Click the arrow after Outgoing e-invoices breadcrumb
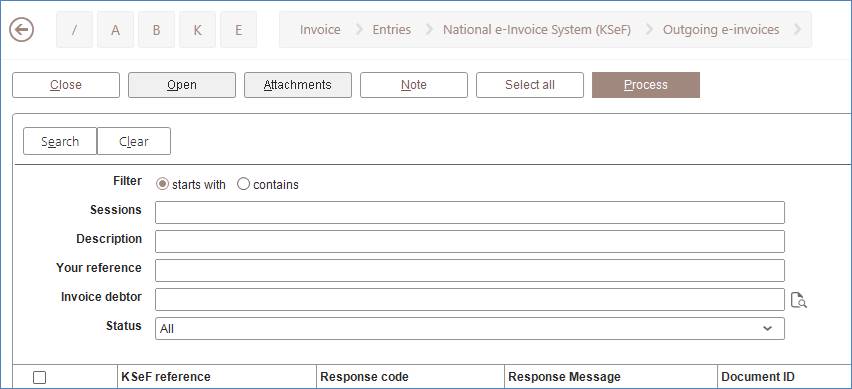The height and width of the screenshot is (389, 852). pyautogui.click(x=798, y=30)
